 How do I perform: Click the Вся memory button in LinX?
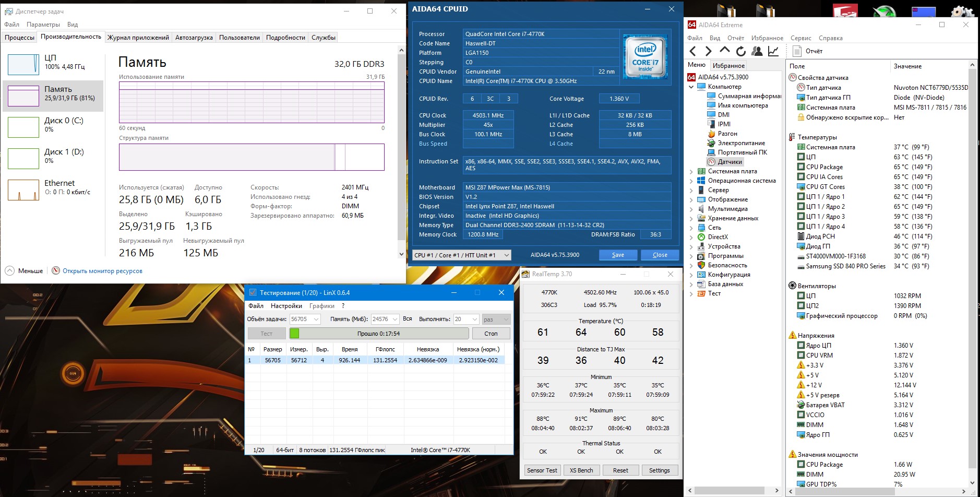click(408, 319)
